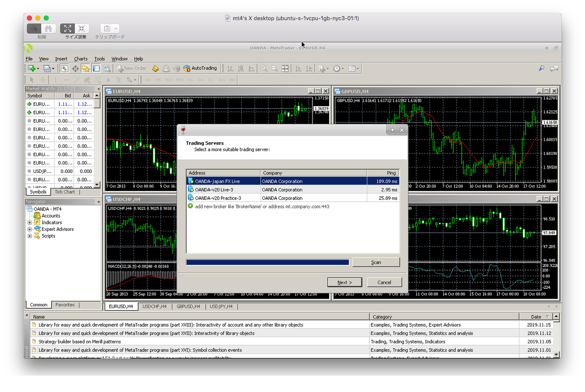Select the OANDA-v20 Practice-3 server row
The height and width of the screenshot is (392, 585).
293,198
